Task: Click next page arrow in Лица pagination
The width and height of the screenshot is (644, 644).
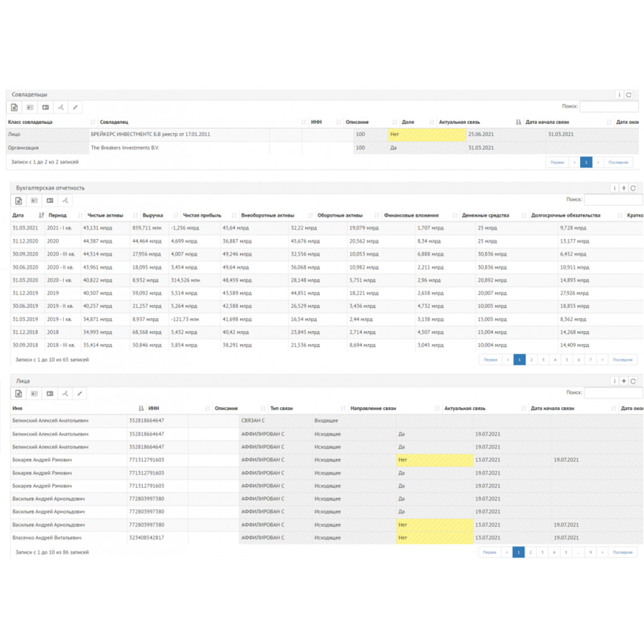Action: tap(603, 552)
